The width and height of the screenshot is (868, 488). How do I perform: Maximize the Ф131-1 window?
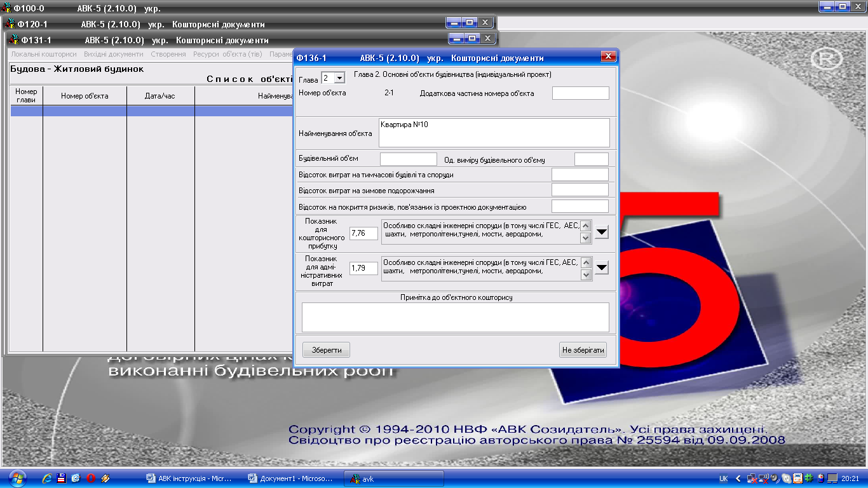471,39
